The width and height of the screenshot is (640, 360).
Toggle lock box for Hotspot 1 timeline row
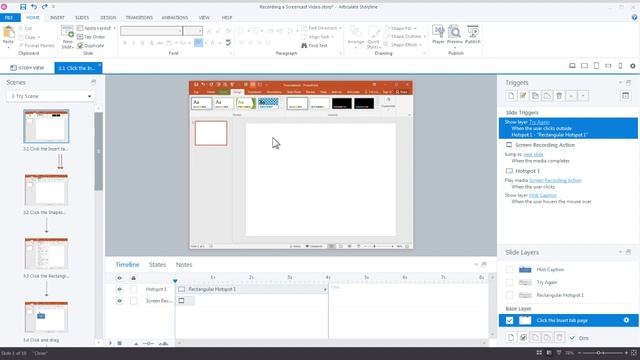point(133,289)
